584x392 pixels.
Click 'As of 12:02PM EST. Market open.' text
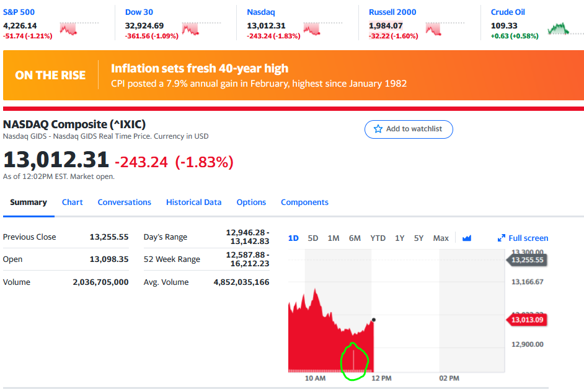[58, 176]
